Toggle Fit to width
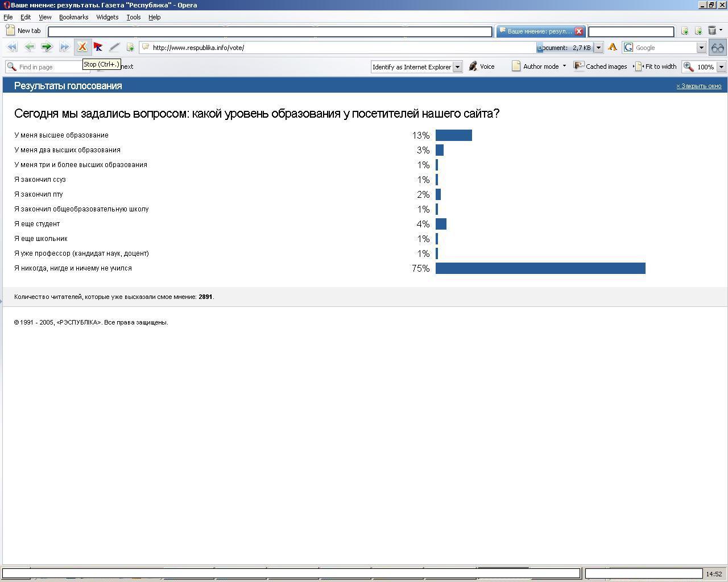Image resolution: width=728 pixels, height=582 pixels. coord(656,66)
